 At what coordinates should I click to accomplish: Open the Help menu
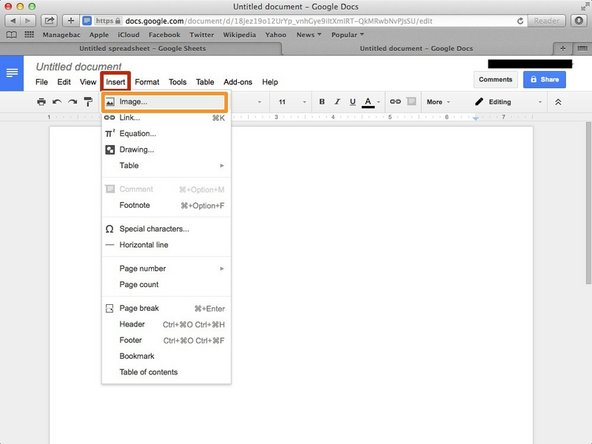[270, 82]
